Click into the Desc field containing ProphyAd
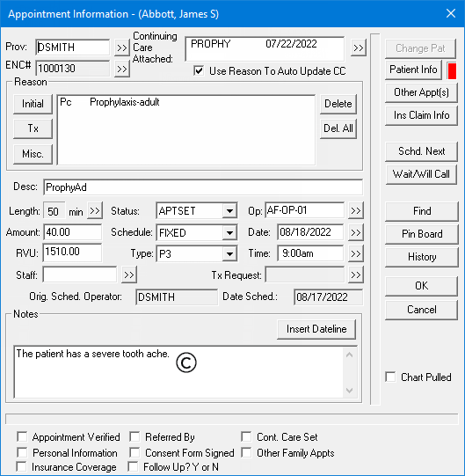The height and width of the screenshot is (476, 465). [x=203, y=187]
